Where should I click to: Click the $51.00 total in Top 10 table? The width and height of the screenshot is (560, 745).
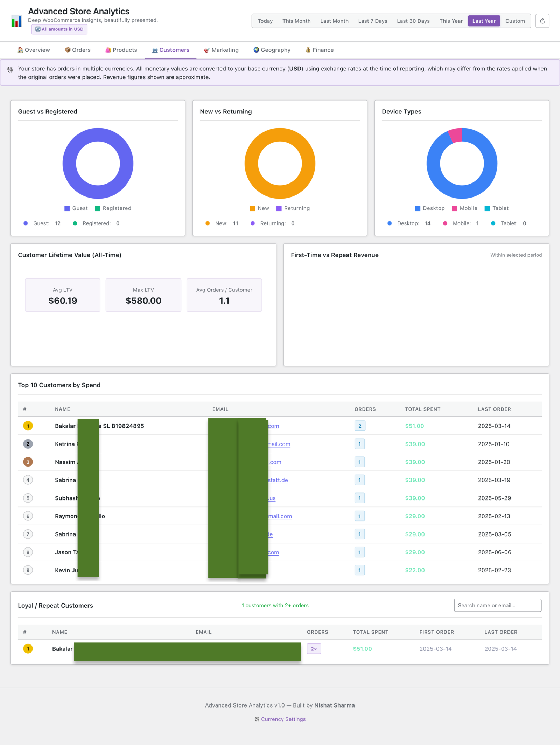[414, 426]
